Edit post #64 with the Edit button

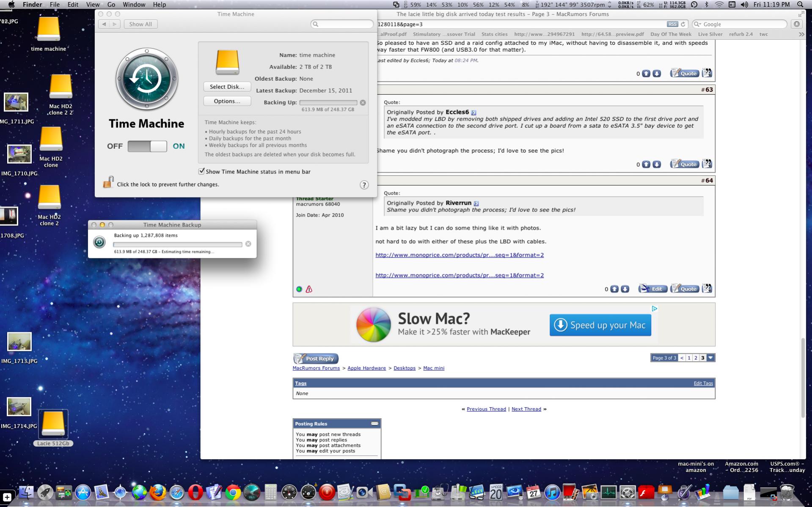pyautogui.click(x=652, y=289)
